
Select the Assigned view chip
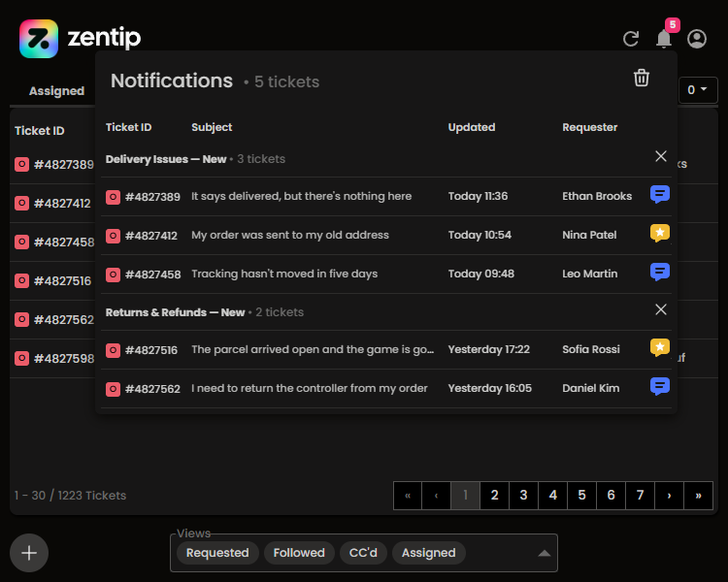click(x=428, y=553)
